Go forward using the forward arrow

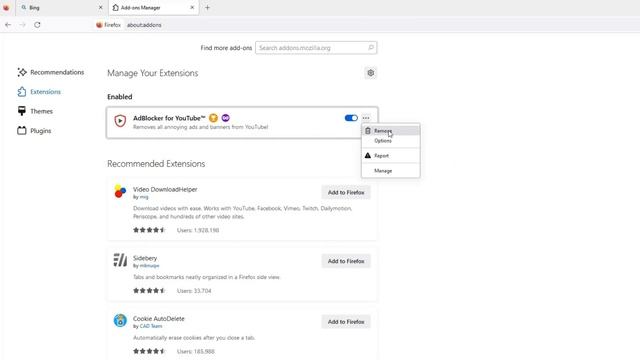pos(22,25)
